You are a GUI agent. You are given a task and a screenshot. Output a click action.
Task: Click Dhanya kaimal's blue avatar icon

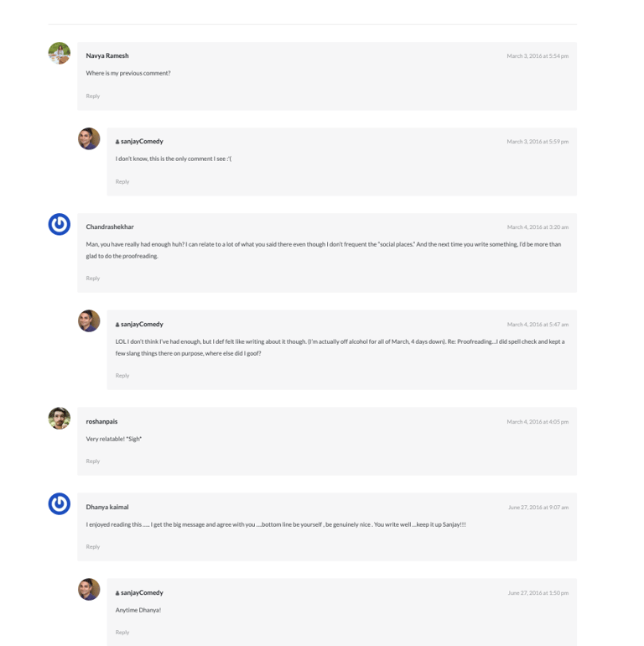click(x=60, y=503)
